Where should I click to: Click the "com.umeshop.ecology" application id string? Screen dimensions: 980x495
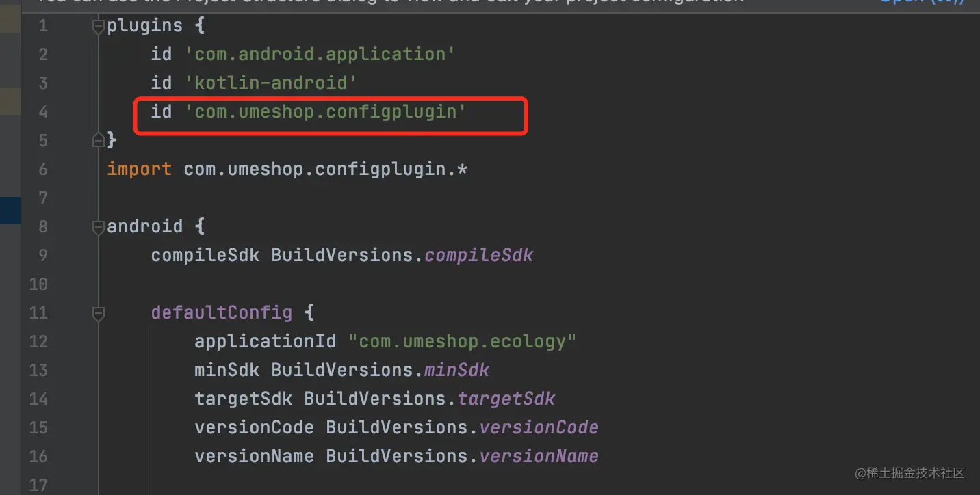(x=463, y=341)
